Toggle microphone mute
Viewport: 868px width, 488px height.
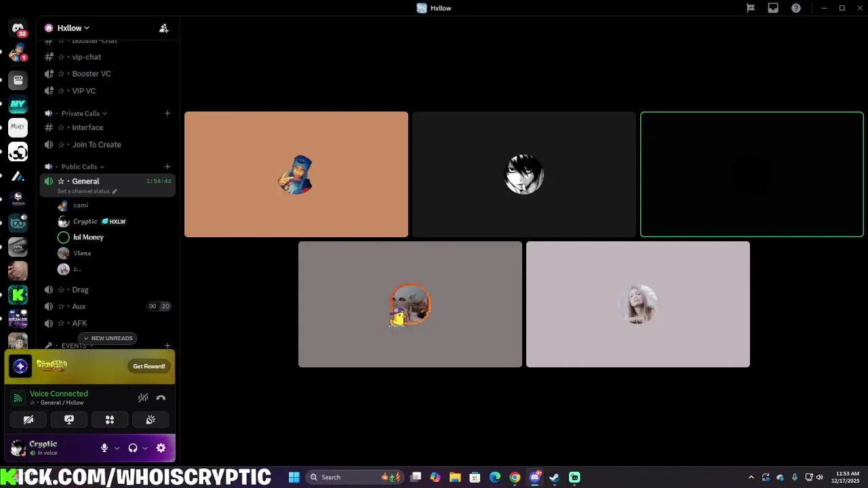(104, 448)
